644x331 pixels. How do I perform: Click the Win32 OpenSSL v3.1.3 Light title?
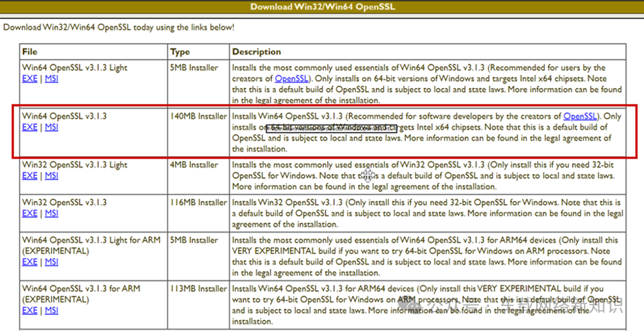[75, 165]
